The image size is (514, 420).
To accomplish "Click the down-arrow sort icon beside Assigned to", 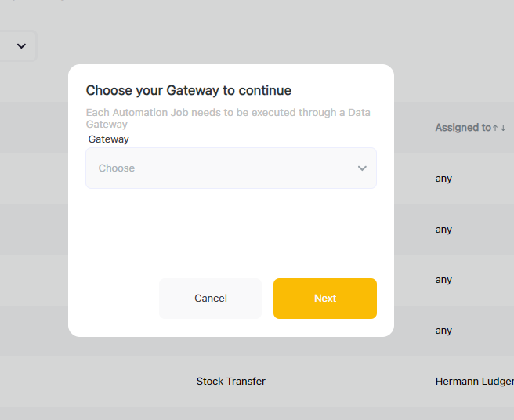I will point(503,128).
